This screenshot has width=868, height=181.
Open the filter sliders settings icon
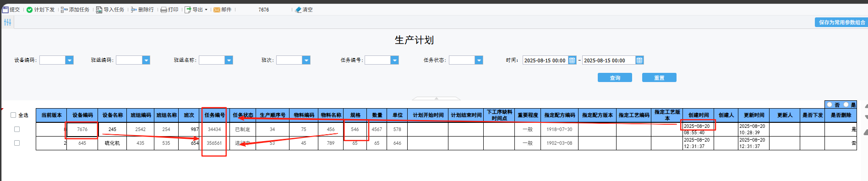7,22
